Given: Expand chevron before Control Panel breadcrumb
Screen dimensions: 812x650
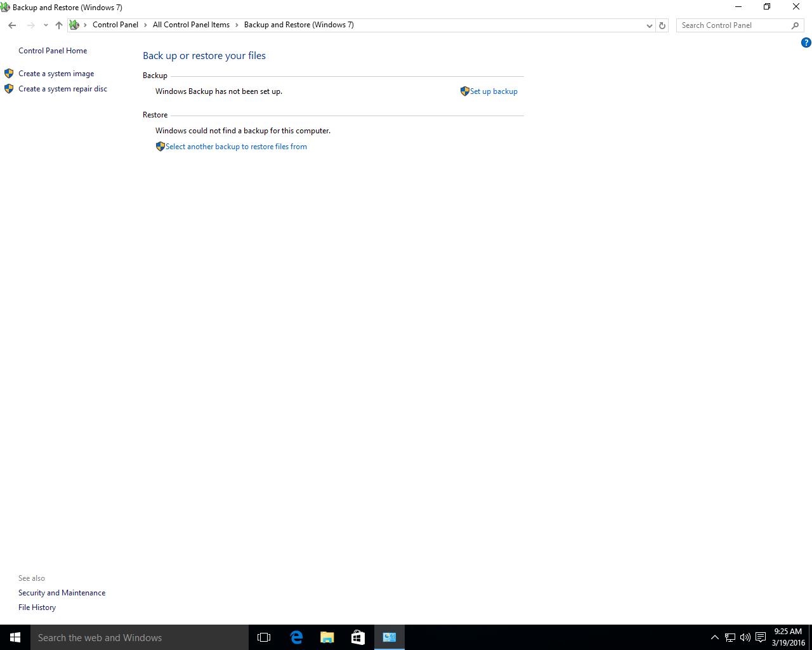Looking at the screenshot, I should (86, 25).
